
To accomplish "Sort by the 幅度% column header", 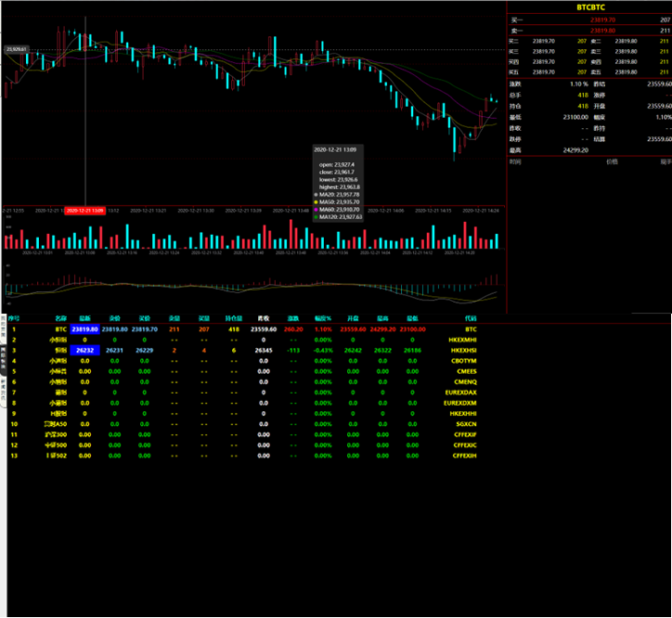I will point(323,317).
